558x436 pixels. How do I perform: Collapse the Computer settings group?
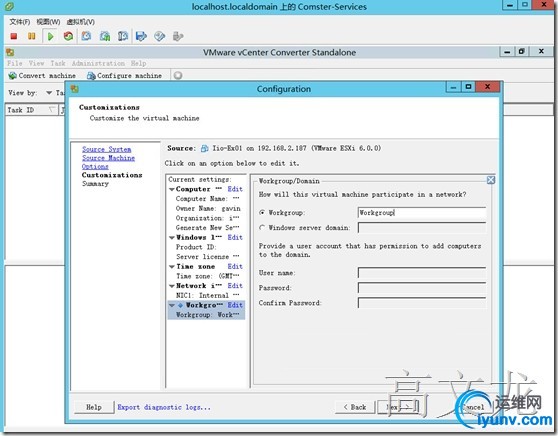point(172,189)
